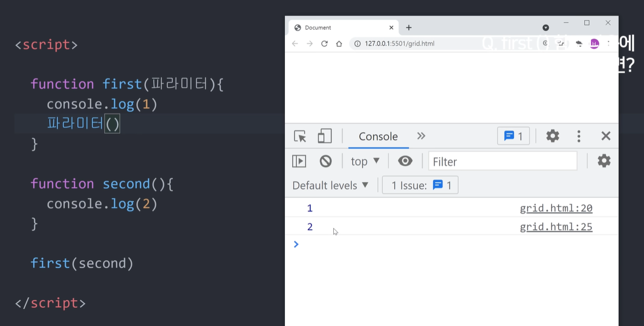This screenshot has height=326, width=644.
Task: Toggle the live expression eye icon
Action: click(405, 161)
